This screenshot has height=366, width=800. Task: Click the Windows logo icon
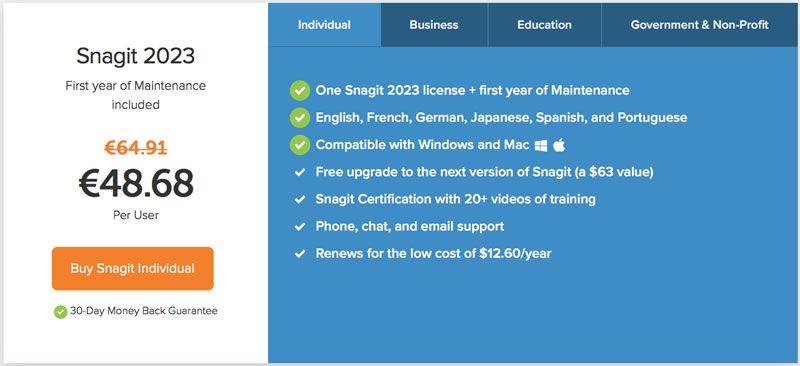point(541,146)
